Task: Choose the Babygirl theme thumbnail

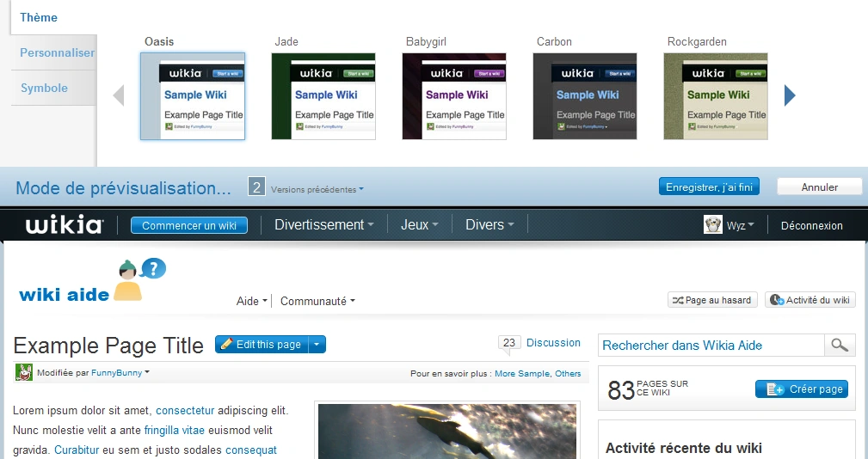Action: point(454,96)
